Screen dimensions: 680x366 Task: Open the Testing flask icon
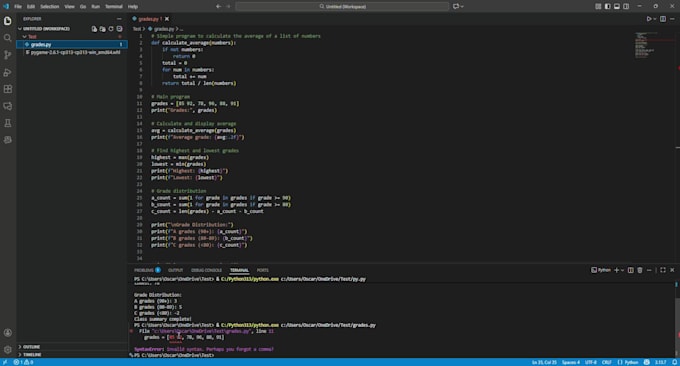(x=8, y=123)
